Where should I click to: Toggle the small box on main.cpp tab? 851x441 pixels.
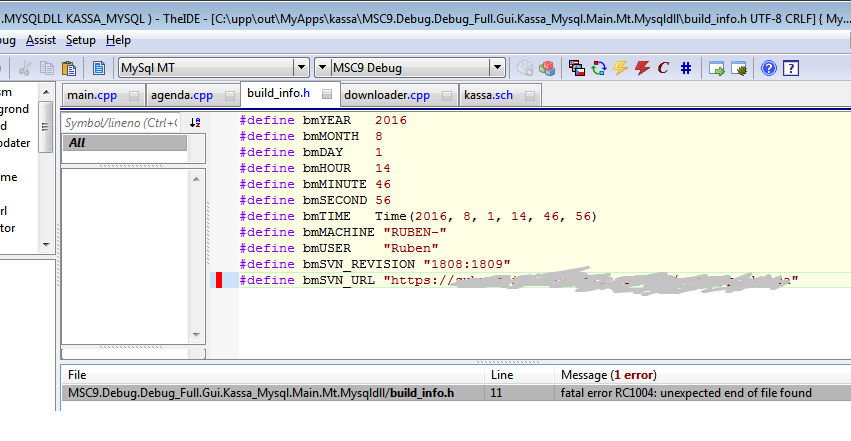[x=131, y=96]
